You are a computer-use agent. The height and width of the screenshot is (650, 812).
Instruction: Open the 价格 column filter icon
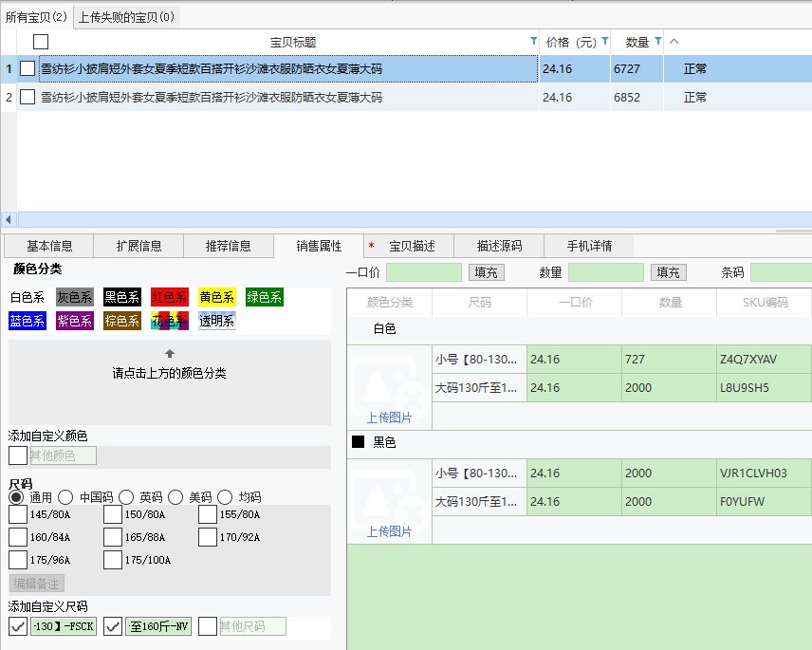(x=604, y=42)
